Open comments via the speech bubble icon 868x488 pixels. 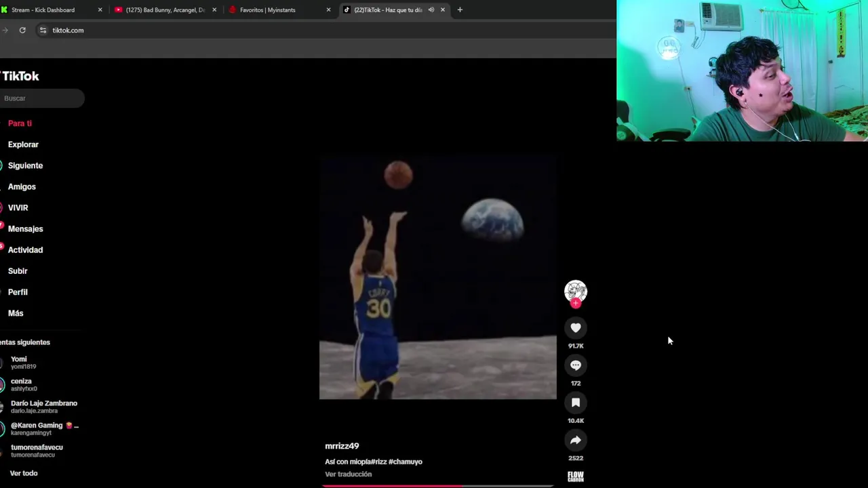(576, 365)
